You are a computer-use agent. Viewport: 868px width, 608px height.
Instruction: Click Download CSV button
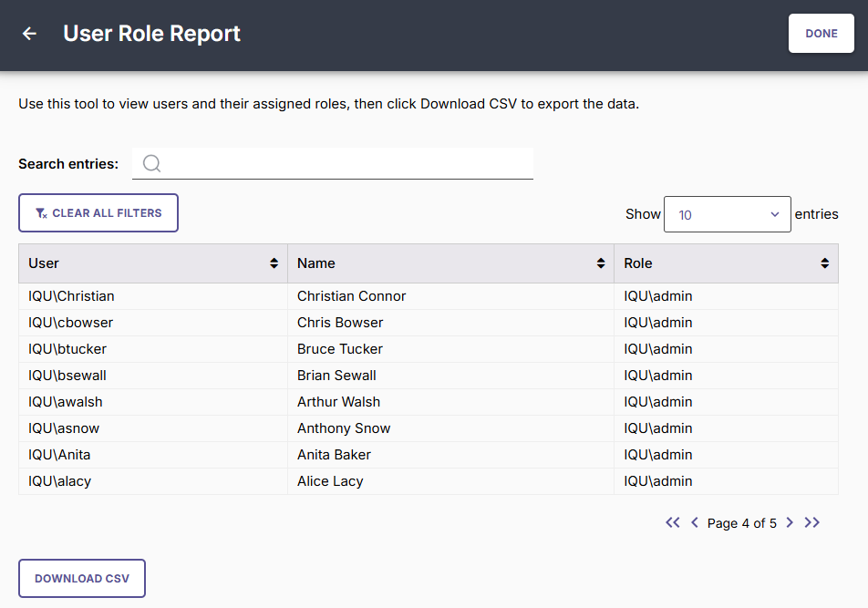tap(82, 578)
